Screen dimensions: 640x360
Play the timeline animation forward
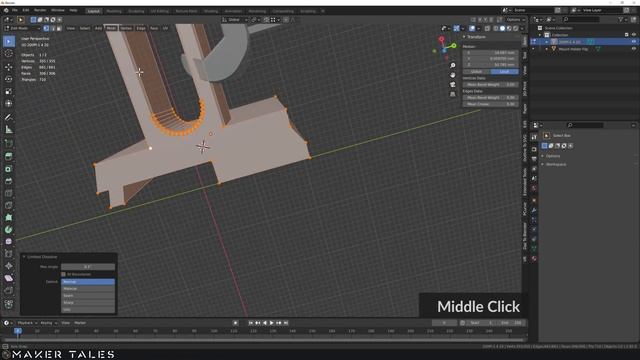click(272, 323)
